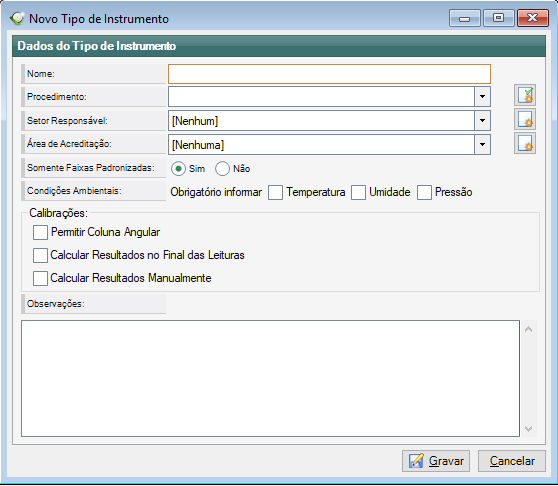The width and height of the screenshot is (558, 486).
Task: Click the new accreditation area icon
Action: [525, 143]
